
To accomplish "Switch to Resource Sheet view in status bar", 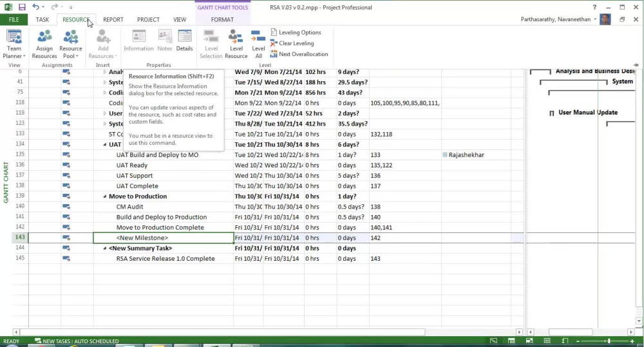I will click(x=547, y=341).
